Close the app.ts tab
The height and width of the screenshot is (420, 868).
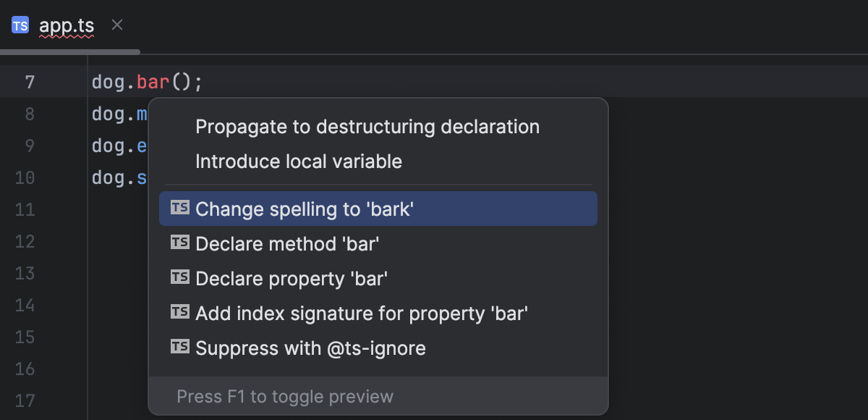(116, 24)
